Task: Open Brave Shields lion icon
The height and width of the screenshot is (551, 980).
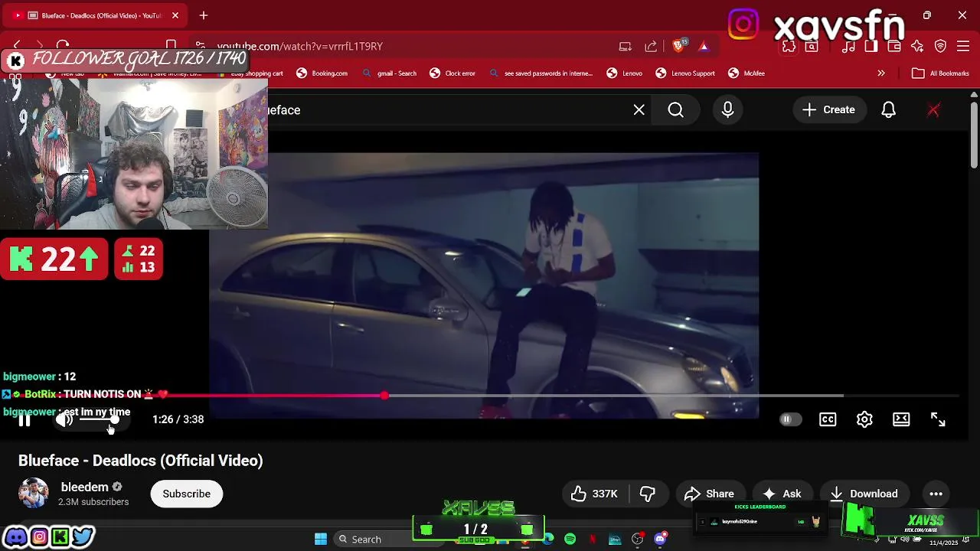Action: pyautogui.click(x=678, y=47)
